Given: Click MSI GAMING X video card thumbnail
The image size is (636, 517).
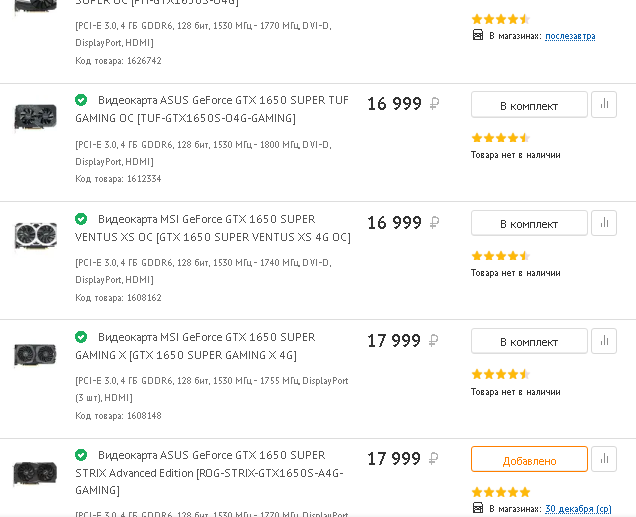Looking at the screenshot, I should [35, 354].
